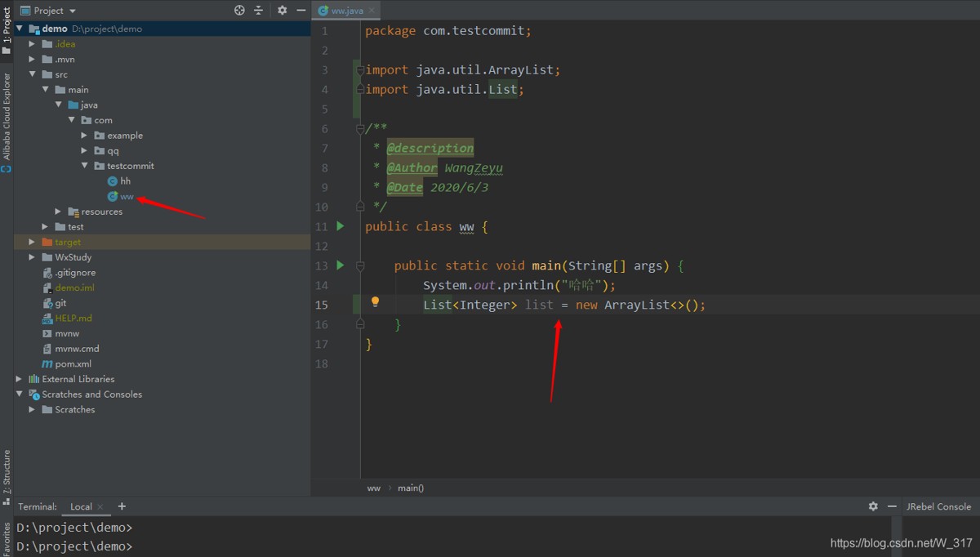The width and height of the screenshot is (980, 557).
Task: Toggle folding of the Javadoc comment block
Action: pyautogui.click(x=360, y=128)
